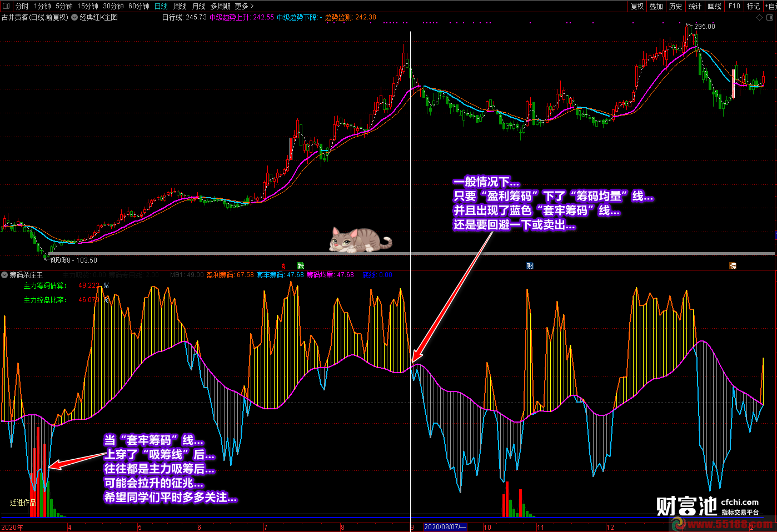Open F10 company information
Image resolution: width=777 pixels, height=532 pixels.
tap(734, 6)
